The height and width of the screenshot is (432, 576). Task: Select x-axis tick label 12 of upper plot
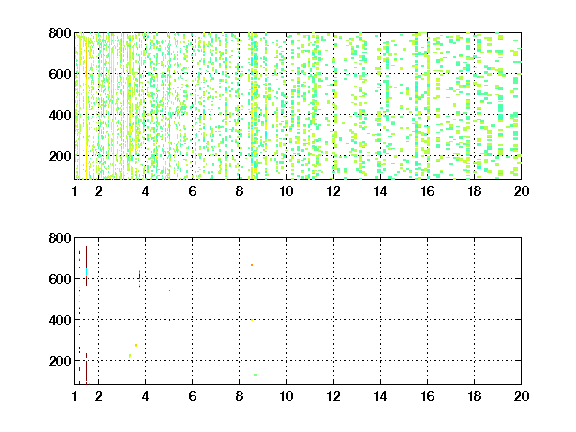click(x=333, y=191)
